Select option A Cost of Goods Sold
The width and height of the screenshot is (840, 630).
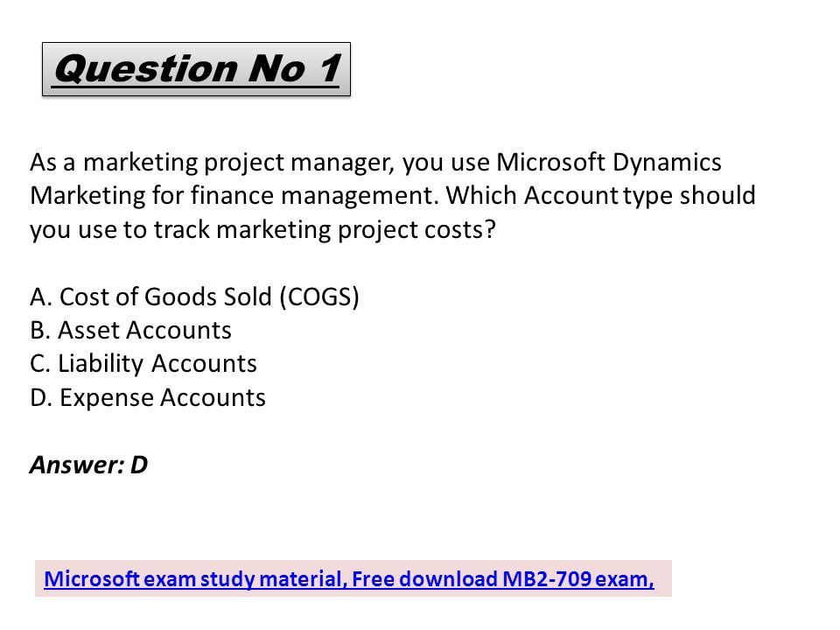click(194, 297)
